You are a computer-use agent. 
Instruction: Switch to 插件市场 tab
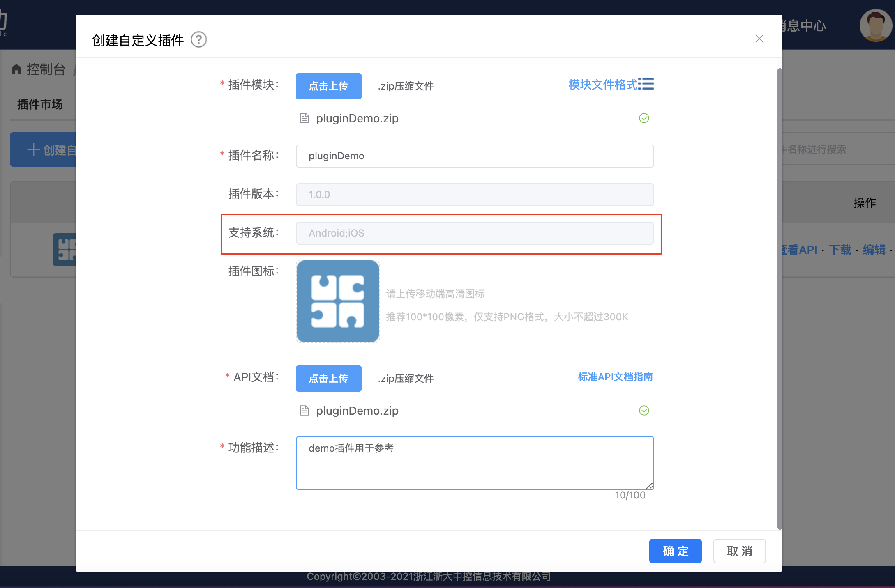40,104
